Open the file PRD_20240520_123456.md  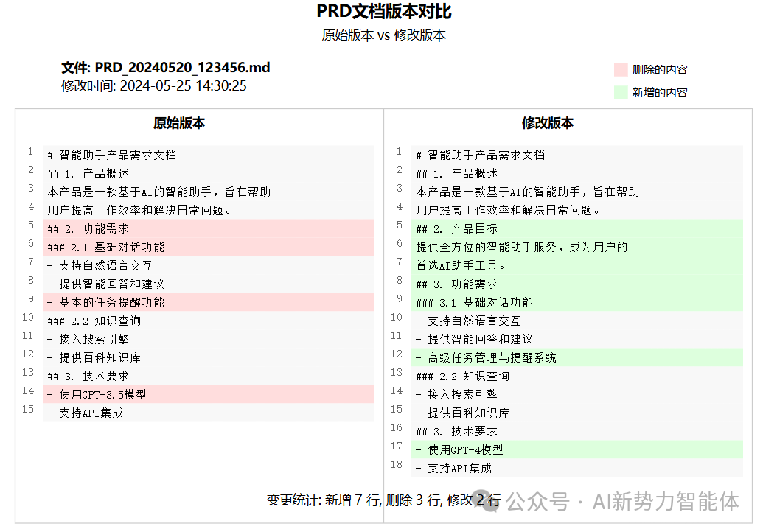tap(165, 67)
